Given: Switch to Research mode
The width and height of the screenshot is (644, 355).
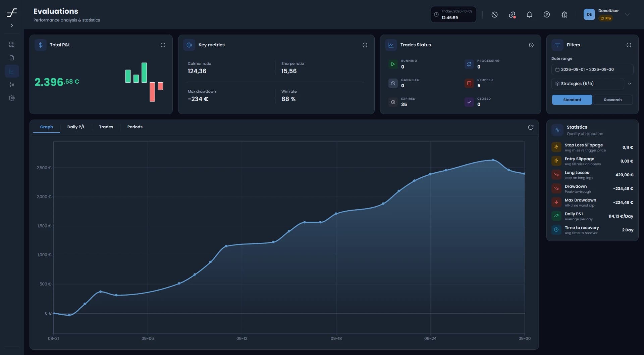Looking at the screenshot, I should [613, 100].
